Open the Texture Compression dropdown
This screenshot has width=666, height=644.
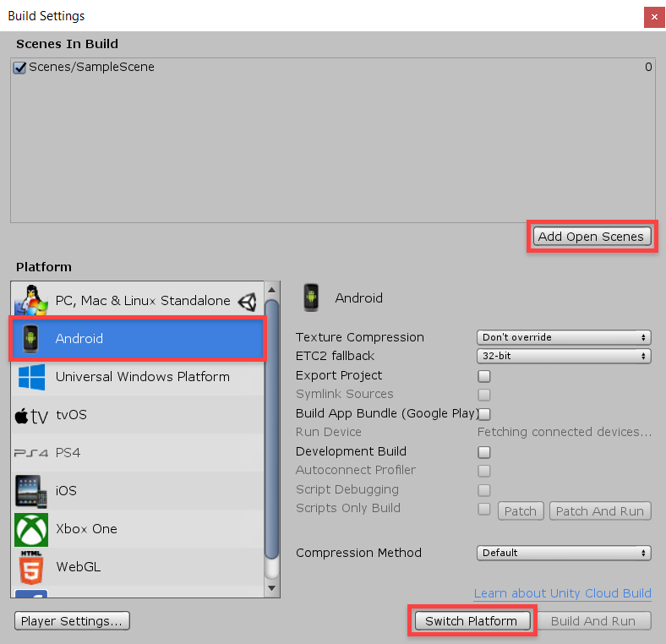coord(564,337)
